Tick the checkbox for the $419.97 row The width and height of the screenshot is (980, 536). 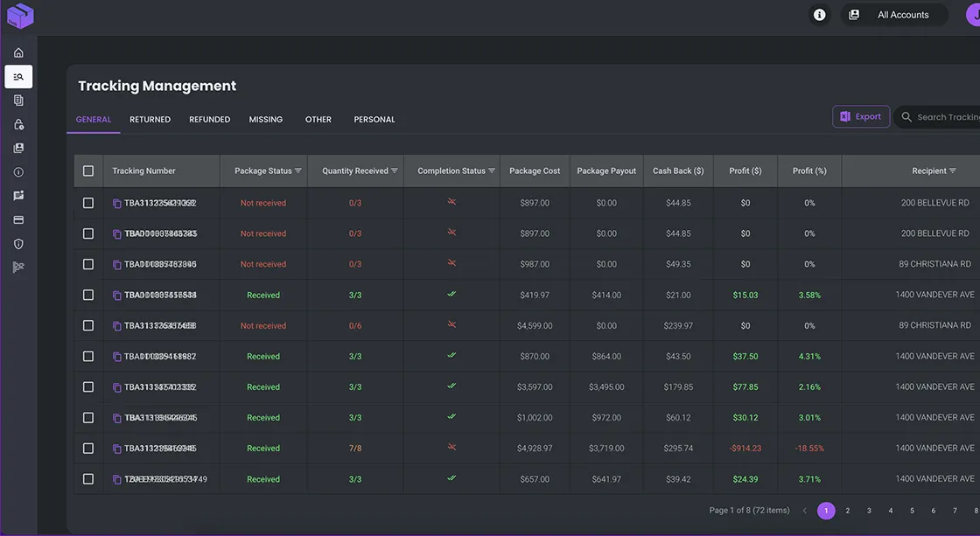click(x=88, y=295)
